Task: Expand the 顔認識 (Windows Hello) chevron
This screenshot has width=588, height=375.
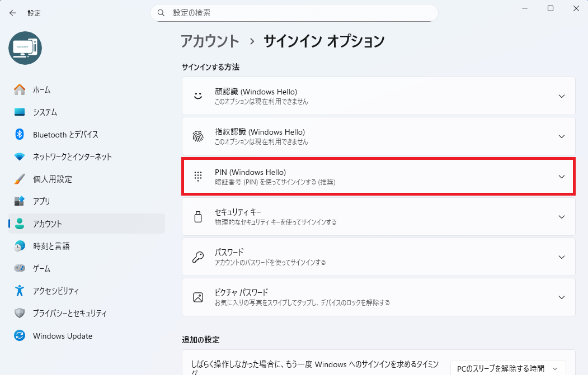Action: coord(562,96)
